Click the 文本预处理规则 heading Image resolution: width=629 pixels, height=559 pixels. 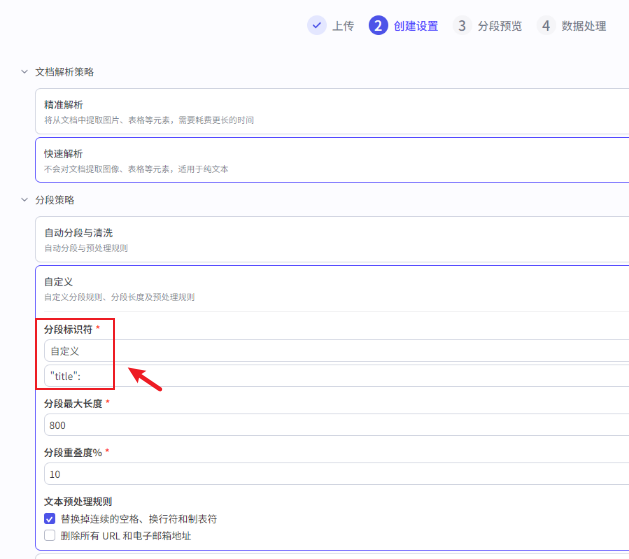tap(78, 502)
